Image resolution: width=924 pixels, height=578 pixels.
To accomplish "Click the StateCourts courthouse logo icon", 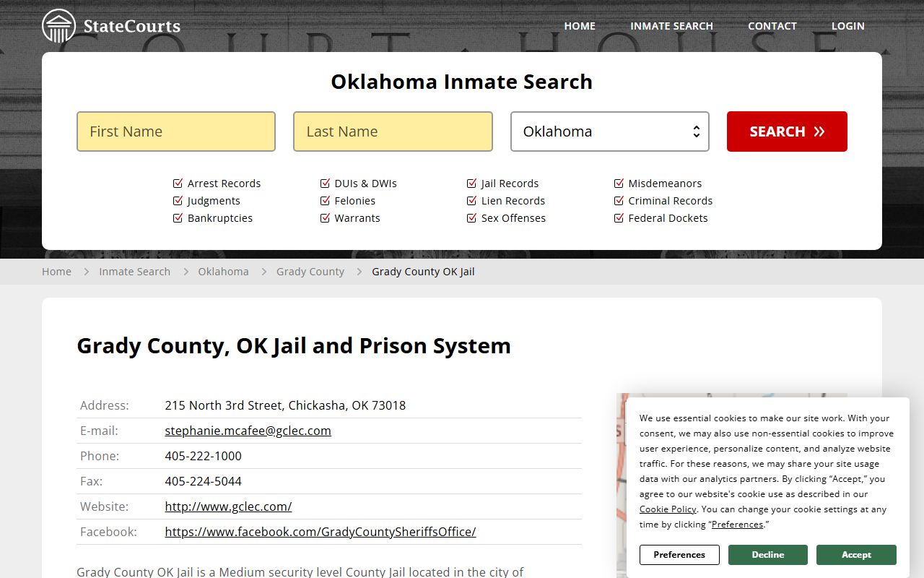I will click(58, 26).
